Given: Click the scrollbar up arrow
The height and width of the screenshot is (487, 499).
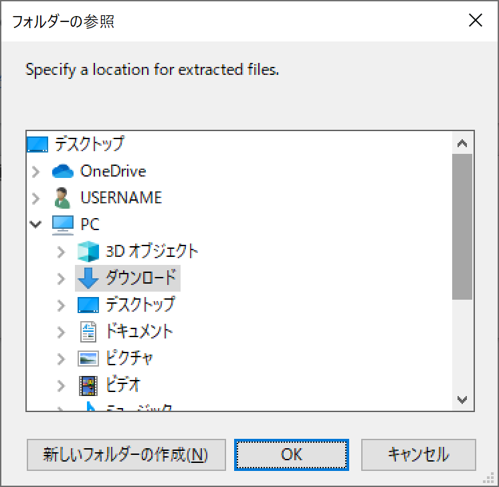Looking at the screenshot, I should pos(462,144).
